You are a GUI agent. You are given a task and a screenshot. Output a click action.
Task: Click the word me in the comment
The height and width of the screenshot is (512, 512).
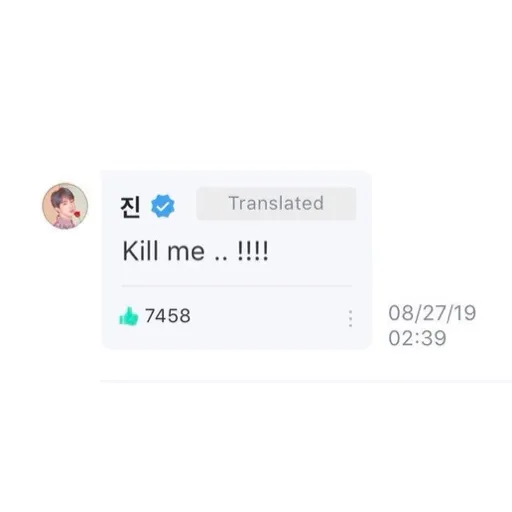tap(186, 252)
